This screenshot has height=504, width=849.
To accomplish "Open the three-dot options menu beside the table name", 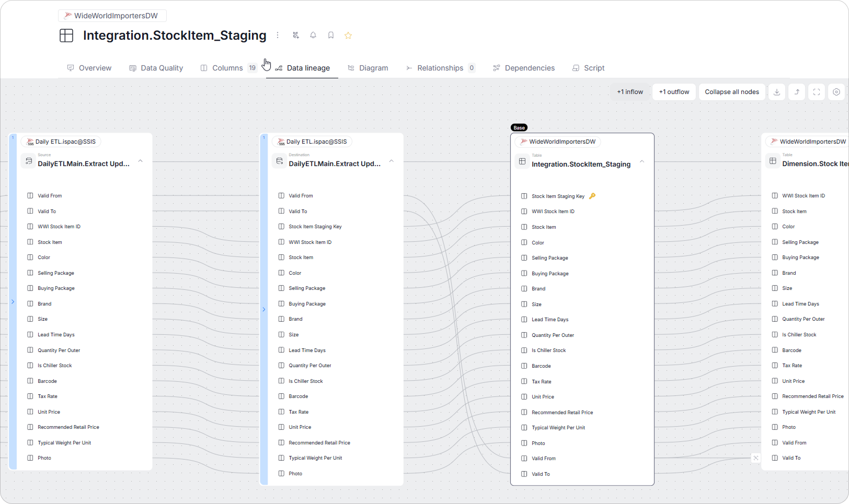I will pyautogui.click(x=278, y=35).
